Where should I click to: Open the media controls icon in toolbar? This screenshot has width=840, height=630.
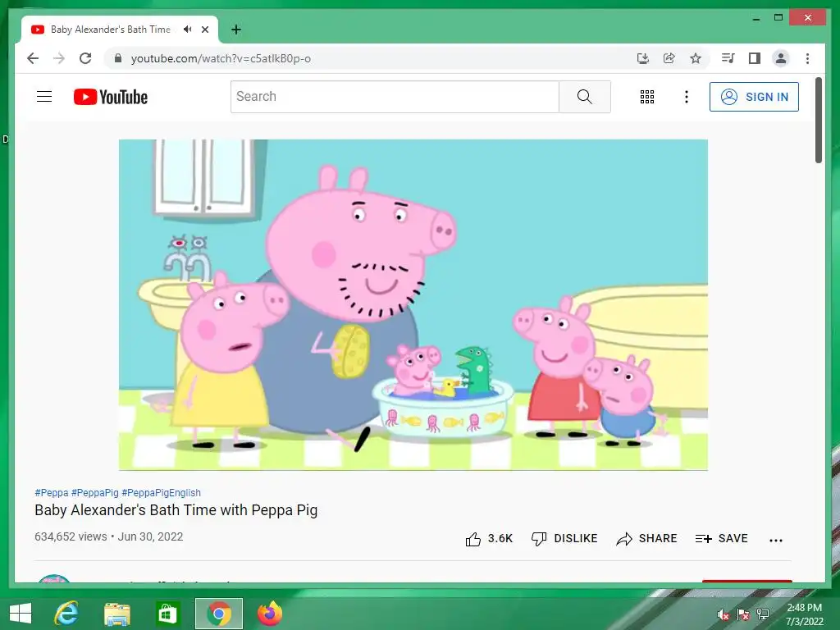click(728, 58)
